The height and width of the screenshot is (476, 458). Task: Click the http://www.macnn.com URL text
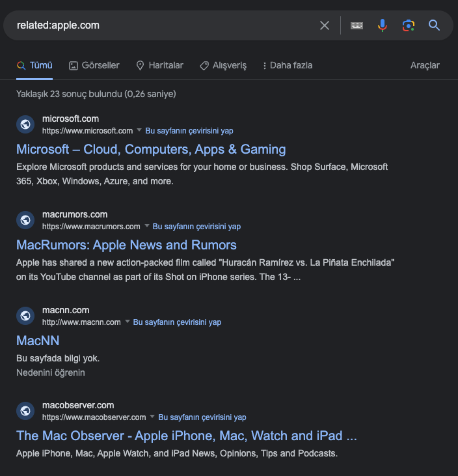(x=81, y=322)
